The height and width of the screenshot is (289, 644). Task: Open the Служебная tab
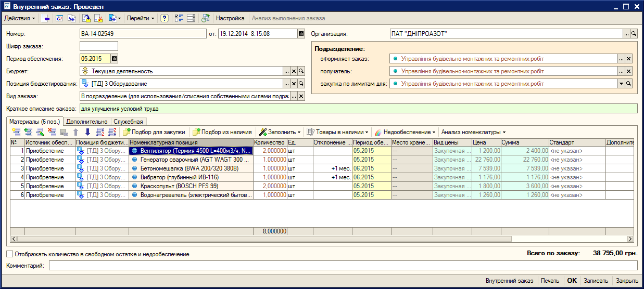coord(128,121)
